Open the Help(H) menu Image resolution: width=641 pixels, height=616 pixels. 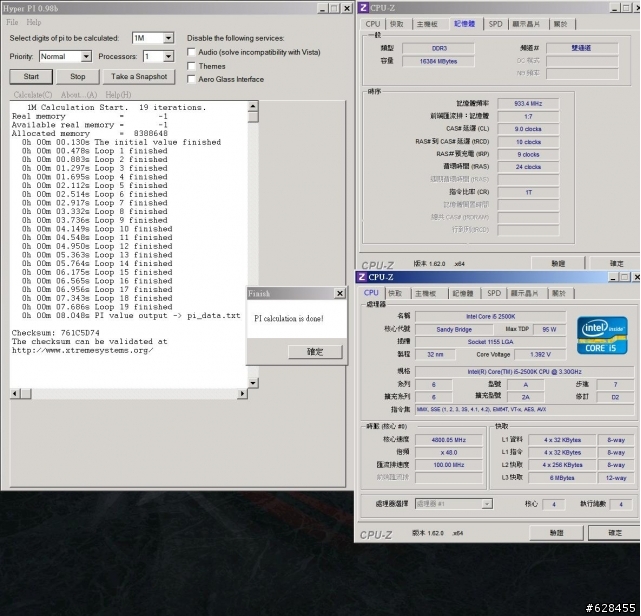point(118,94)
